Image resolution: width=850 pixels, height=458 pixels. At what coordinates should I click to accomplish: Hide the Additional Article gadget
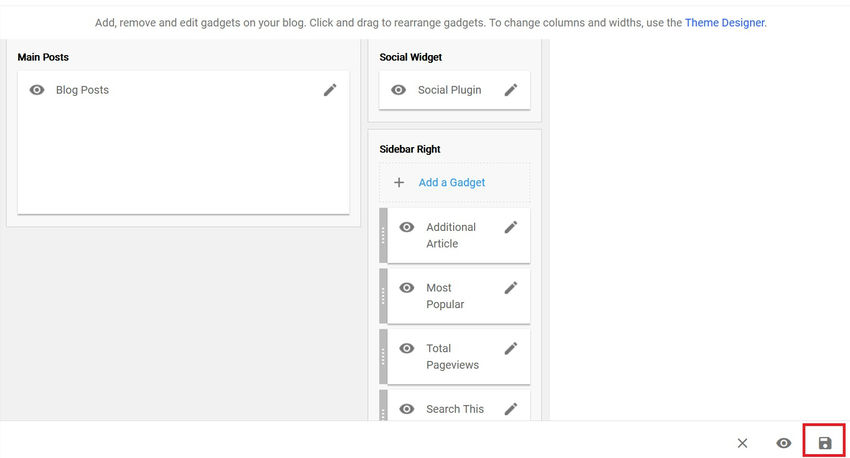tap(407, 227)
